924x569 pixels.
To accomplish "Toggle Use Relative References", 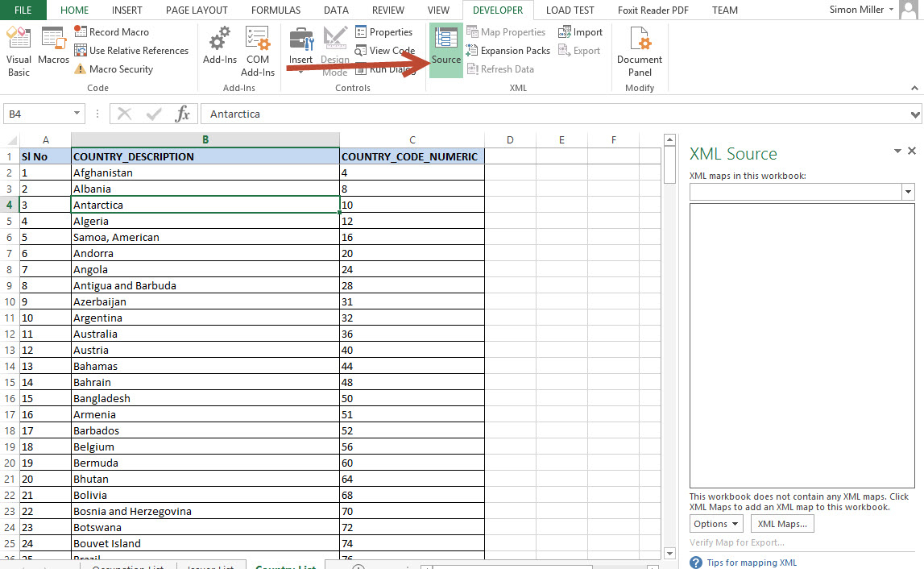I will [131, 51].
